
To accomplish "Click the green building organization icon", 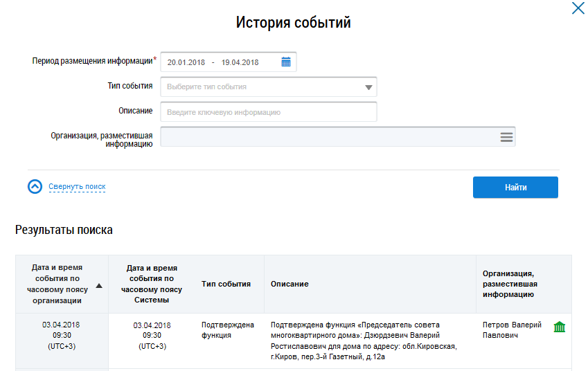I will pyautogui.click(x=559, y=327).
